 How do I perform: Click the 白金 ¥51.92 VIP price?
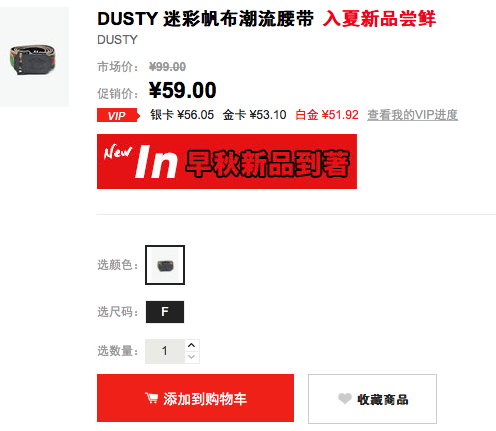[327, 115]
